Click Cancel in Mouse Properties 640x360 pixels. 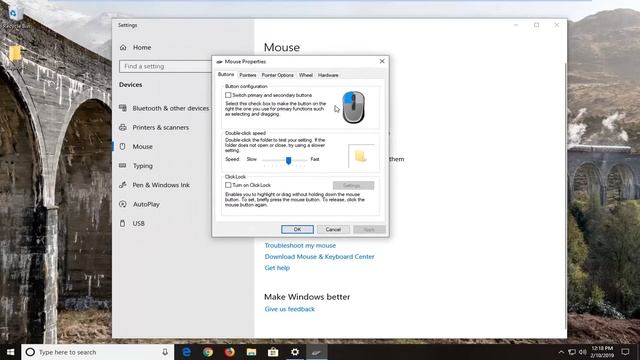click(333, 229)
